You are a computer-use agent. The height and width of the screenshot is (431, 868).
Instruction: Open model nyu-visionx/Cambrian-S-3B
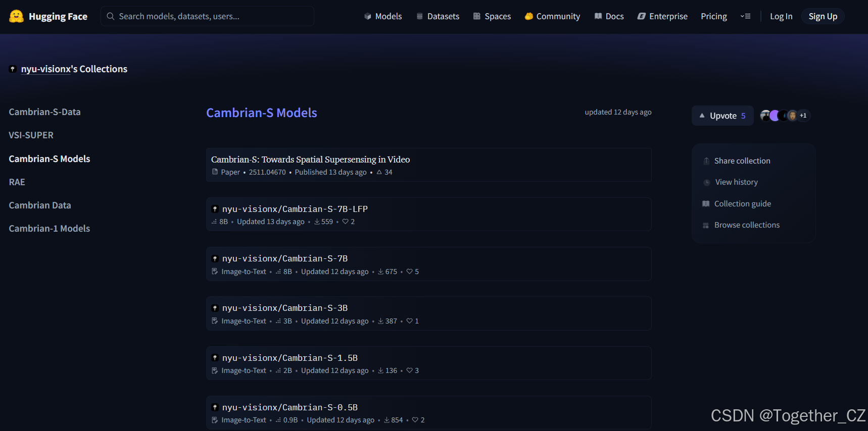coord(285,308)
